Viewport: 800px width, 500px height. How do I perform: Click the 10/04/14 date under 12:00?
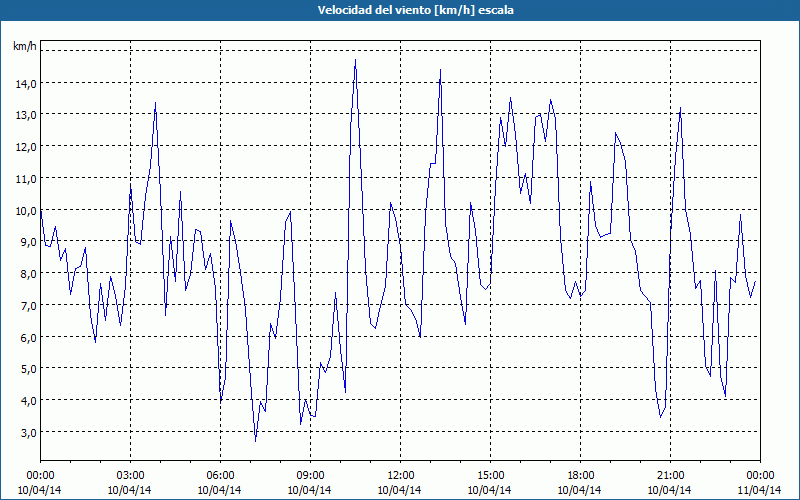pos(400,490)
